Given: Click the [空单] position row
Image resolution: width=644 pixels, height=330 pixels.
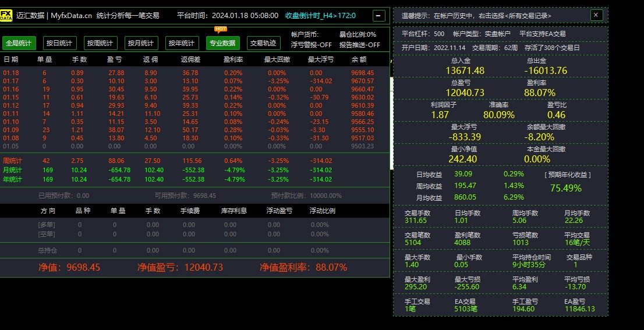Looking at the screenshot, I should [194, 234].
